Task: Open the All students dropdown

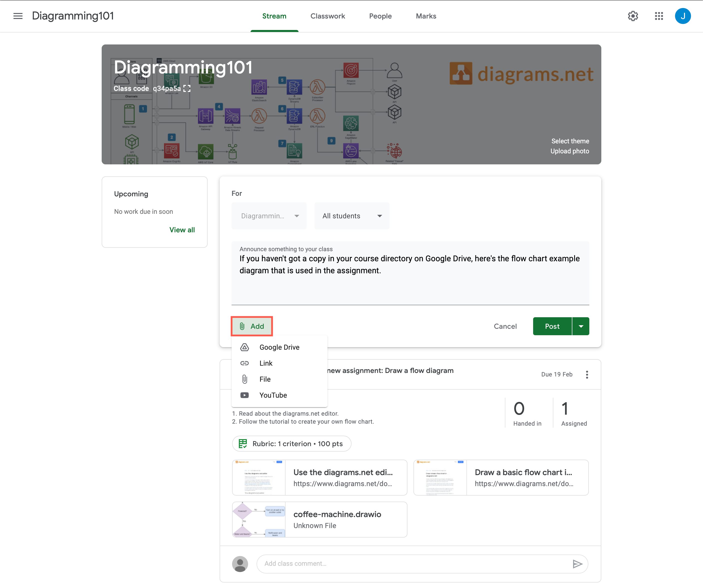Action: [351, 216]
